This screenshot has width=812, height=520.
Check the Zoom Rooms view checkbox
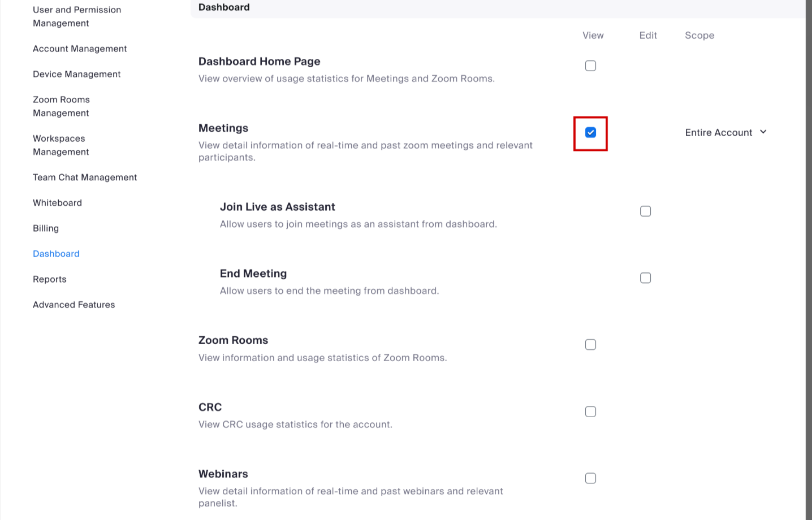pyautogui.click(x=590, y=345)
